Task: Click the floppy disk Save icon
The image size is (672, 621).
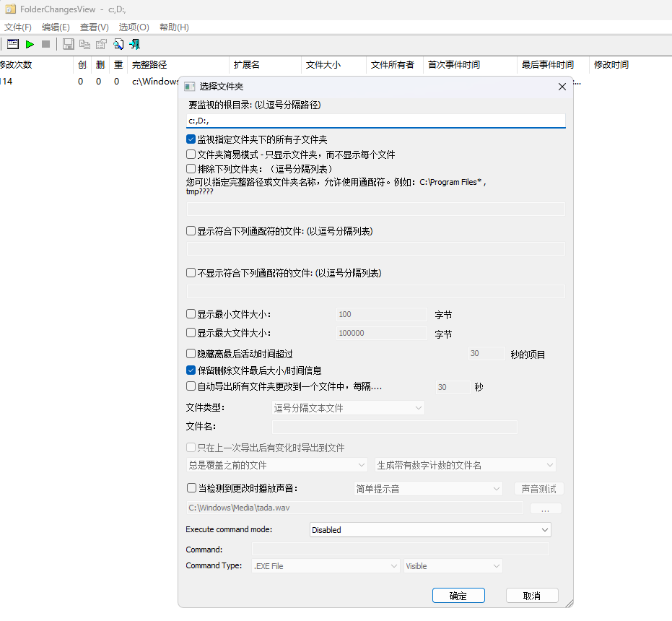Action: tap(69, 44)
